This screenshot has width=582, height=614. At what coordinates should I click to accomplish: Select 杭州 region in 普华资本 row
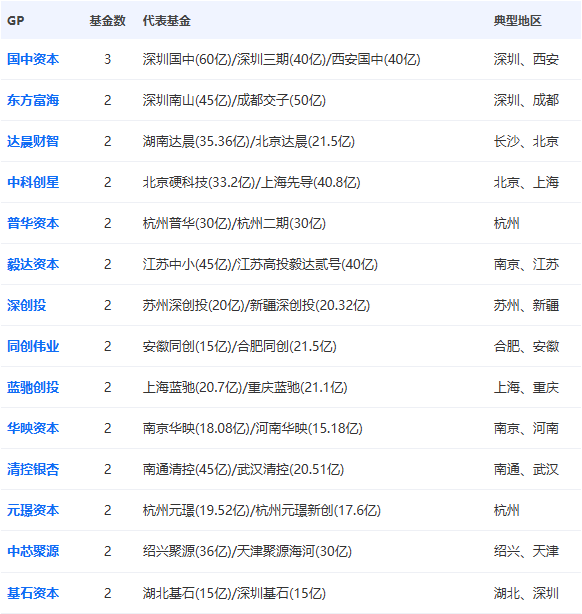point(506,224)
